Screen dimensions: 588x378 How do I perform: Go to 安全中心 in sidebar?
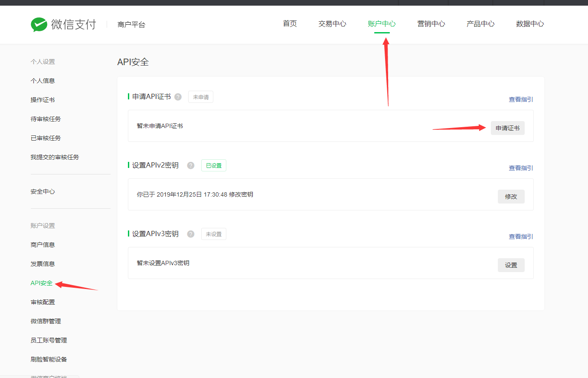click(x=42, y=191)
